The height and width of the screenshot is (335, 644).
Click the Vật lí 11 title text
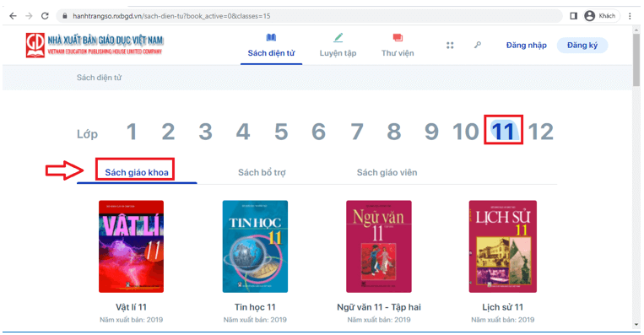tap(131, 307)
